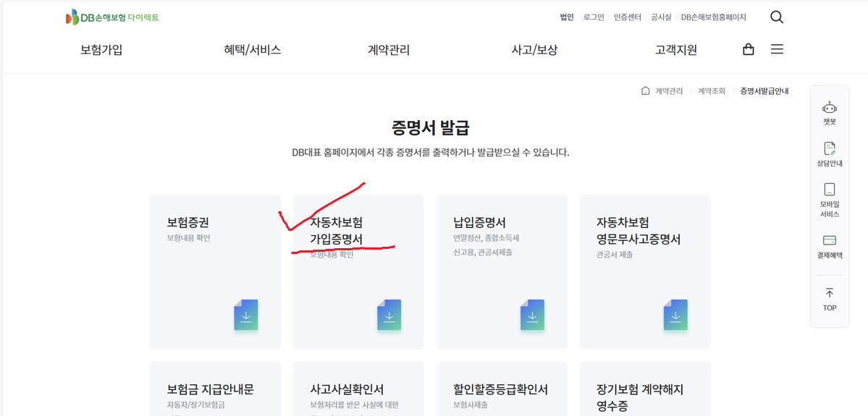
Task: Open the 자동차보험 영문무사고증명서 card title
Action: tap(639, 231)
